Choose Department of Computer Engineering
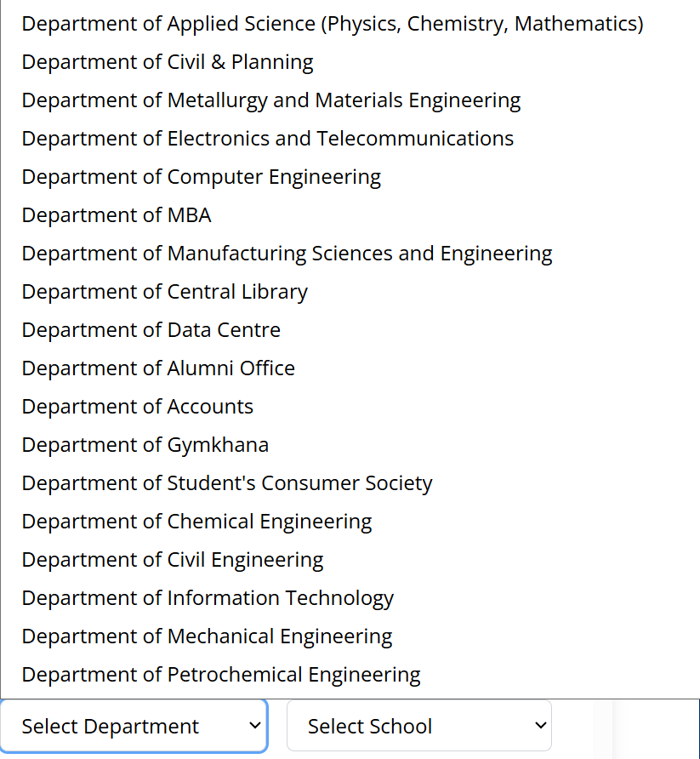 201,177
